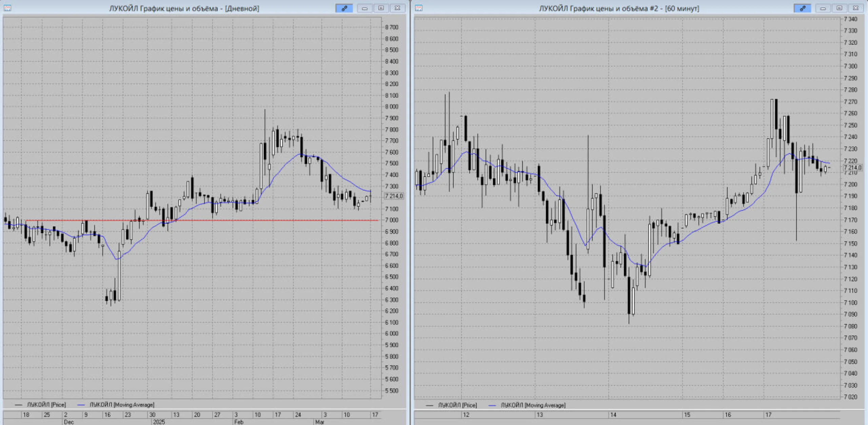This screenshot has height=425, width=868.
Task: Click the daily chart window system icon
Action: tap(7, 8)
